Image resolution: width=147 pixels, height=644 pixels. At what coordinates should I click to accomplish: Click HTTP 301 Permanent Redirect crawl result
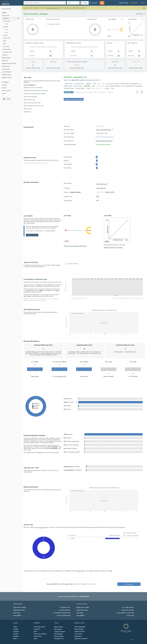point(105,137)
